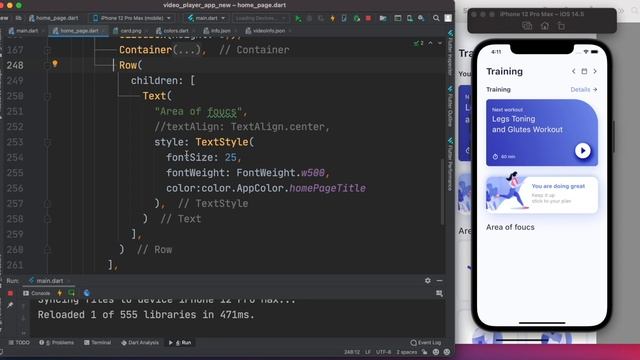
Task: Click 2 spaces indent setting in status bar
Action: [407, 352]
